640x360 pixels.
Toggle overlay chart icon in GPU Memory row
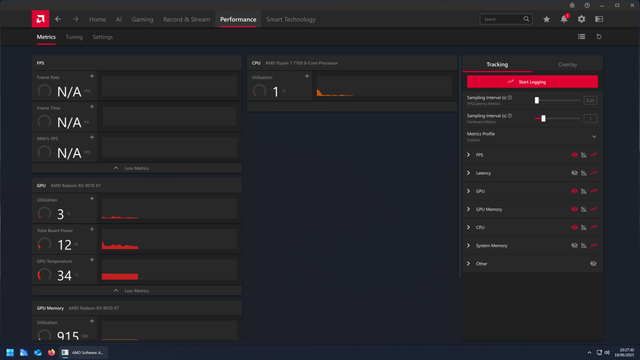coord(584,209)
